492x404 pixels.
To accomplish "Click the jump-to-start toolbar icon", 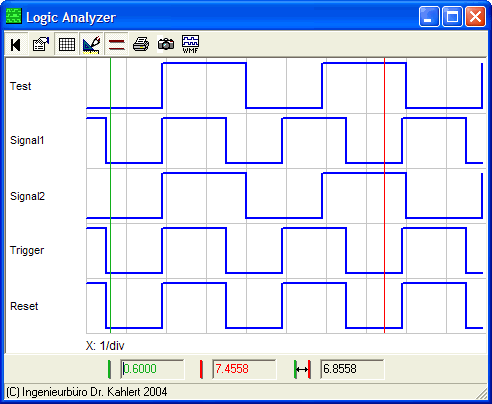I will 16,44.
